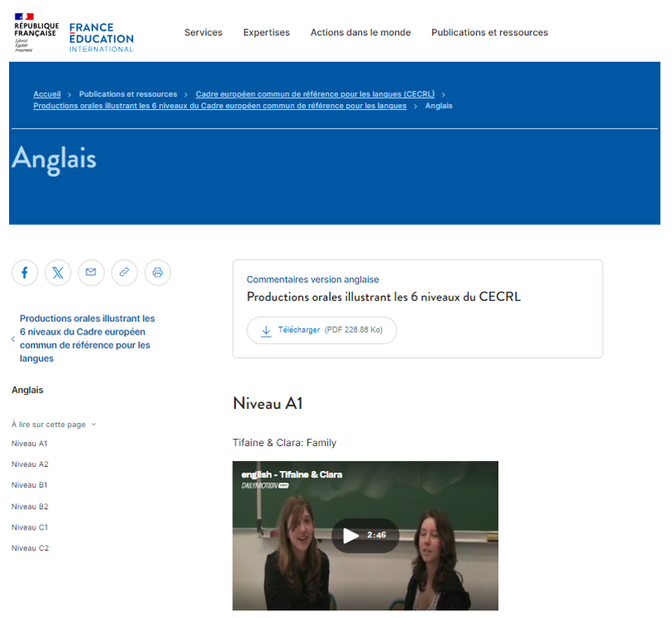Jump to Niveau B2 section
The image size is (672, 618).
click(x=30, y=506)
